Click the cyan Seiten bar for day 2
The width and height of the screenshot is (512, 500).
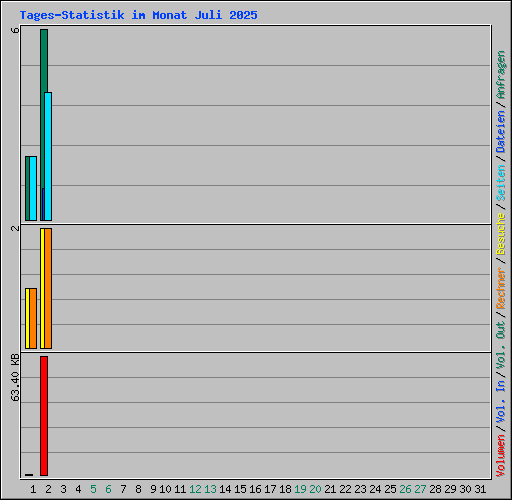click(x=48, y=156)
